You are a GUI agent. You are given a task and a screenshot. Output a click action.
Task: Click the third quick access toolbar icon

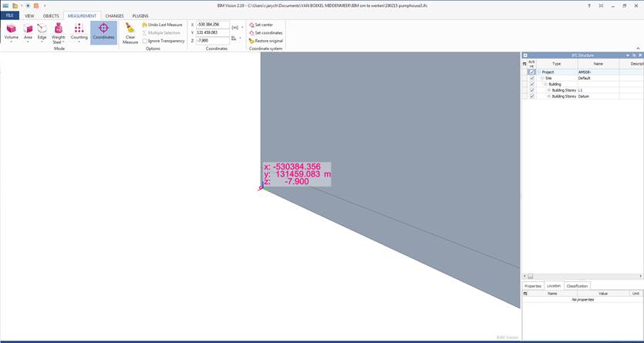click(x=28, y=5)
